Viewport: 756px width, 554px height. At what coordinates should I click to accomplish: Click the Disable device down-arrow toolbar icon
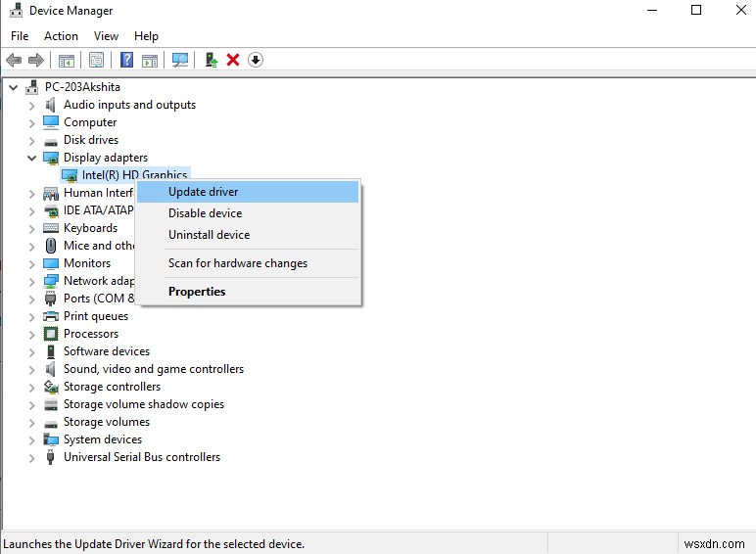tap(255, 61)
